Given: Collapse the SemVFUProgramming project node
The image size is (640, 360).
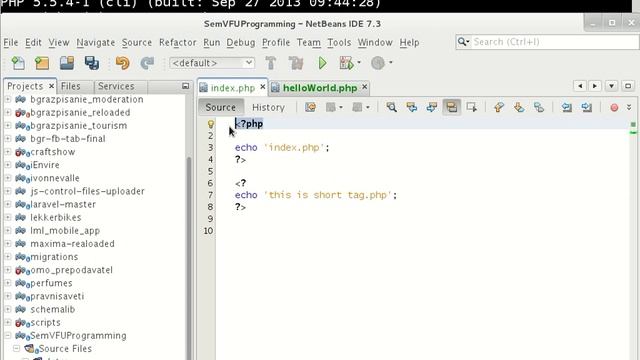Looking at the screenshot, I should (x=8, y=336).
